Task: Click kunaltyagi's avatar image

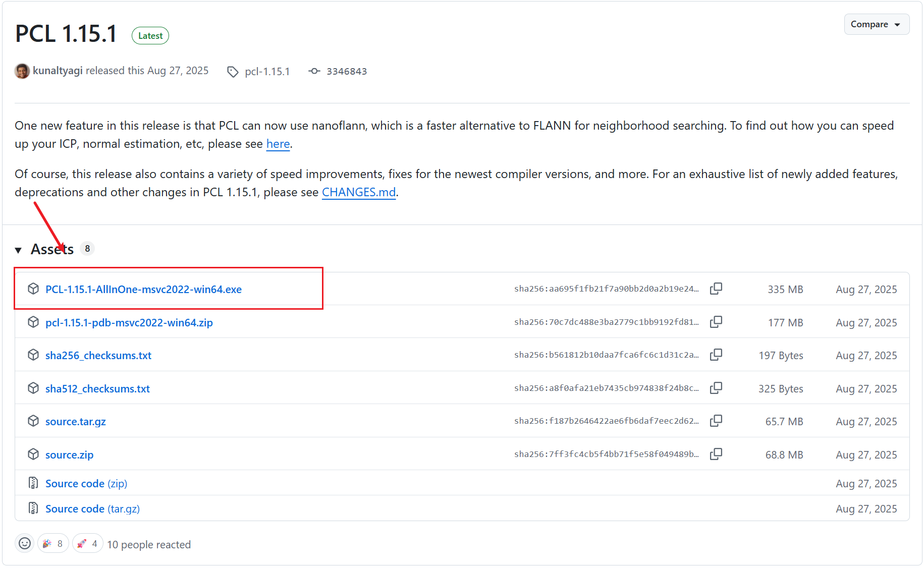Action: tap(22, 71)
